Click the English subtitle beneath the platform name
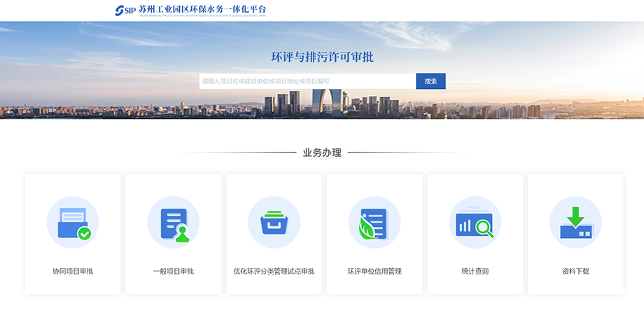Viewport: 644px width, 313px height. coord(202,15)
